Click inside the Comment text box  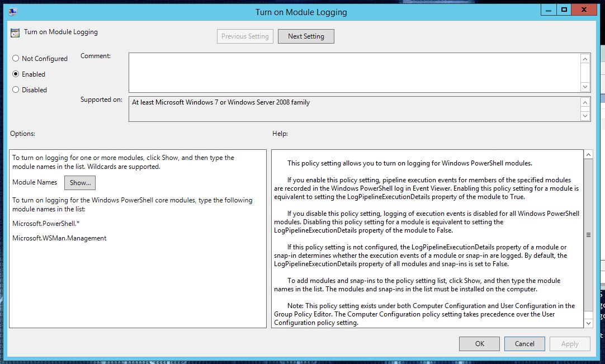[x=354, y=73]
